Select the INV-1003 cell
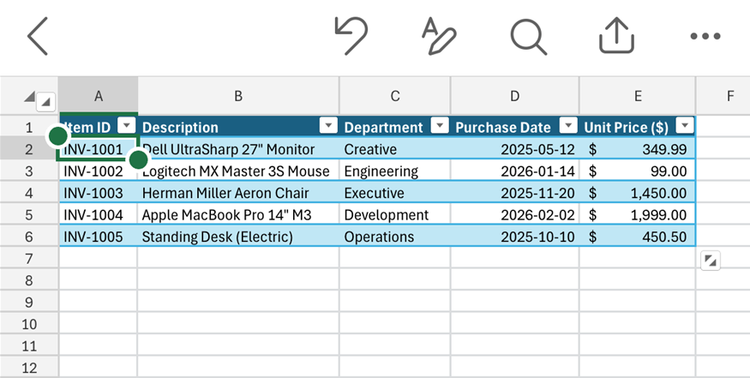750x378 pixels. 98,193
